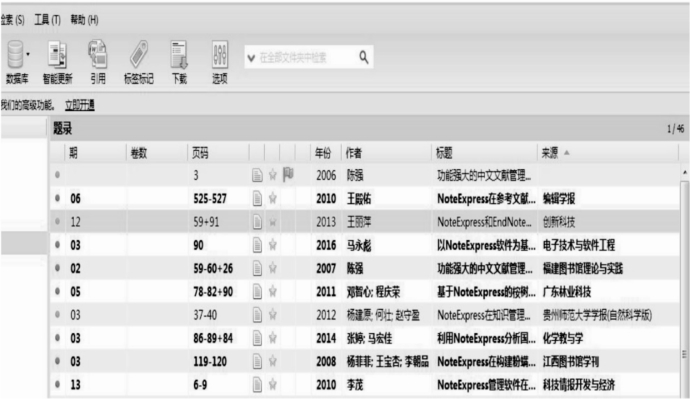This screenshot has height=399, width=690.
Task: Open the document icon in the 张婷 row
Action: [x=257, y=338]
